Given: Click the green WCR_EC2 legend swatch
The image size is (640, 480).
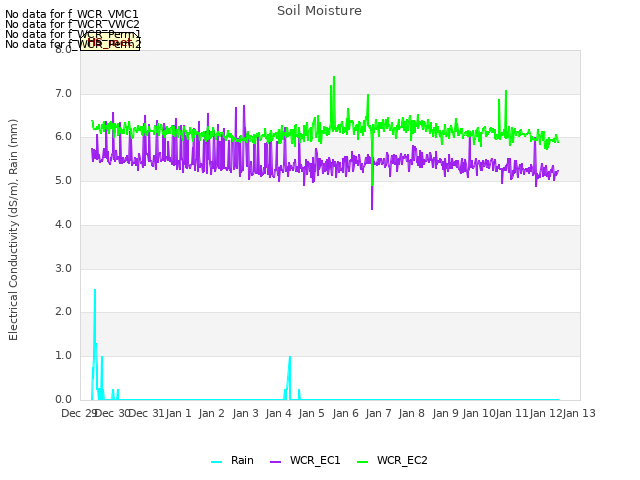Looking at the screenshot, I should coord(362,462).
